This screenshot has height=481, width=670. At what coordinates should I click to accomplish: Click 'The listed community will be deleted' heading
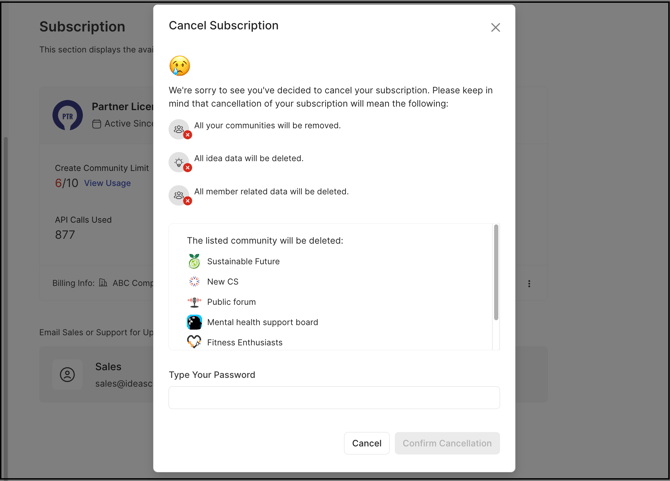pos(265,241)
